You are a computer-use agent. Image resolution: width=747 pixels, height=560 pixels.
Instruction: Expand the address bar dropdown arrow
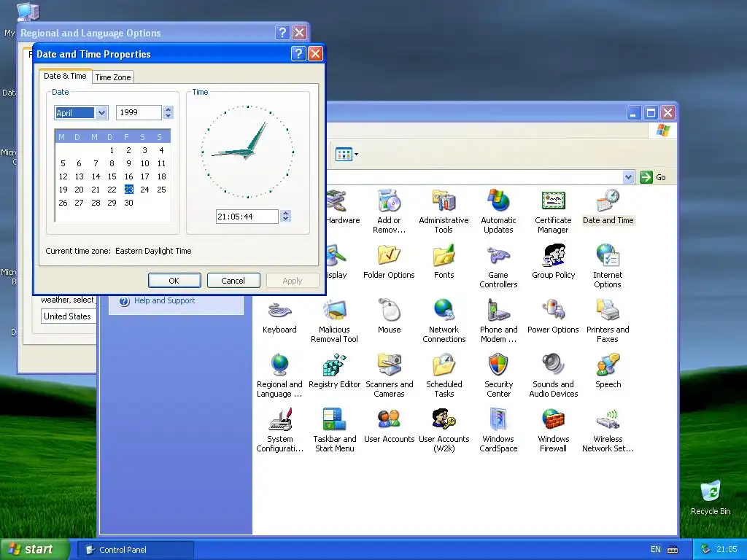click(x=628, y=177)
